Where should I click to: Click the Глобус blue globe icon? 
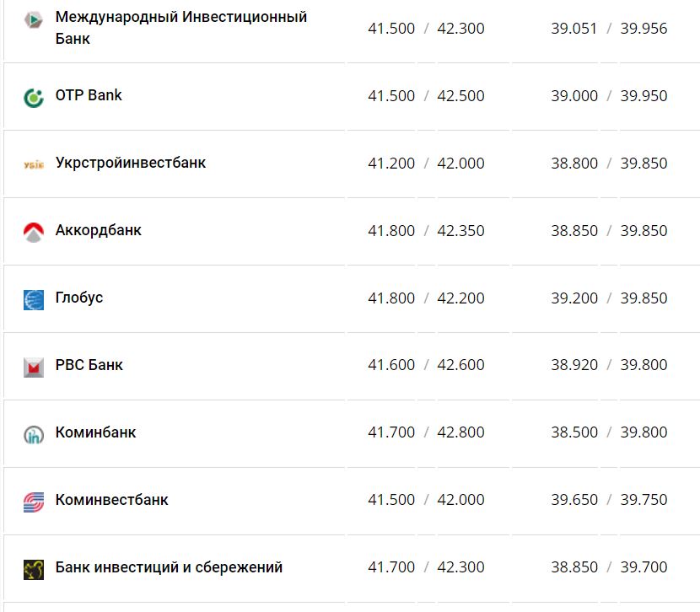33,299
